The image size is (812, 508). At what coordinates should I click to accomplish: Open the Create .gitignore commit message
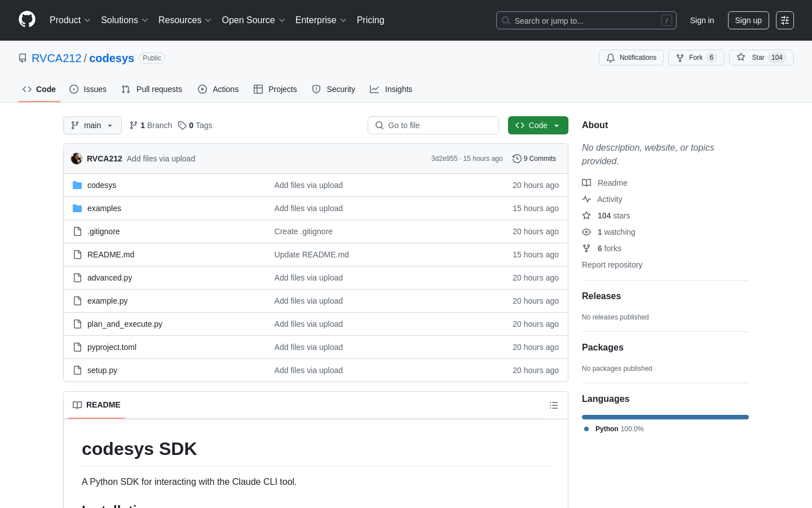303,231
